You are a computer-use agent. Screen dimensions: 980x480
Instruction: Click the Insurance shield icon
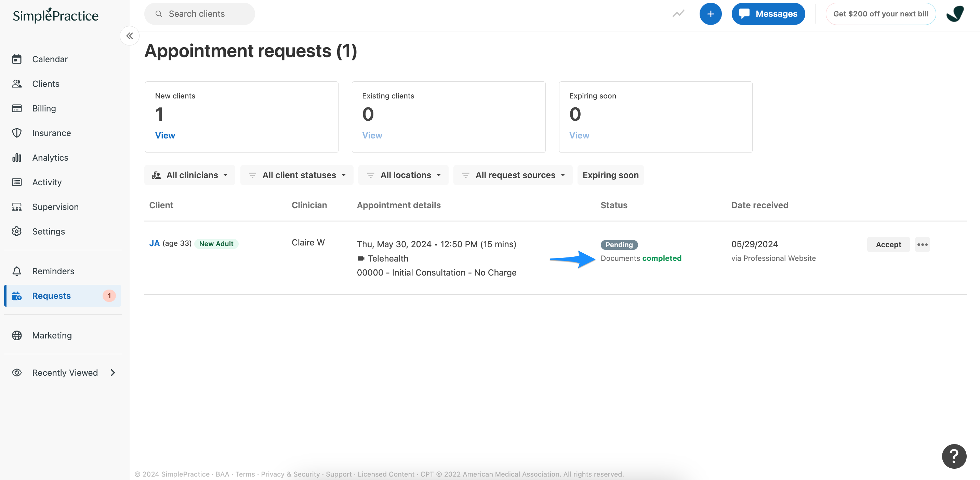coord(17,133)
